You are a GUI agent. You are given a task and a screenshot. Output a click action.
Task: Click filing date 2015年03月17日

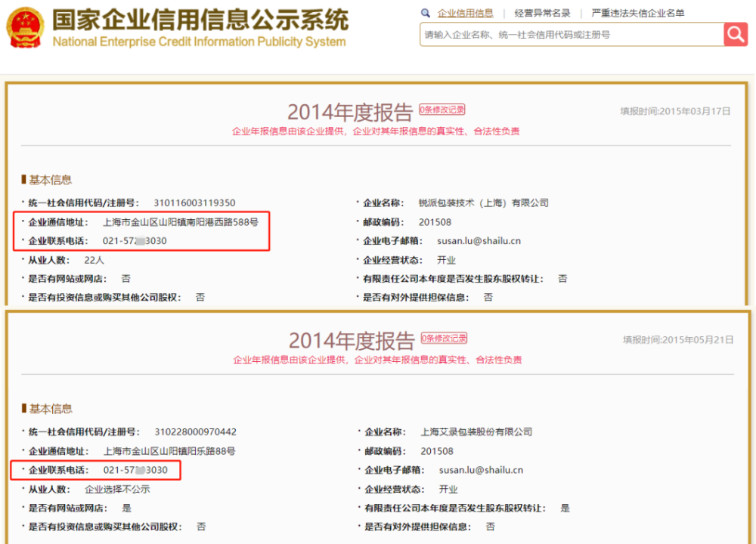(x=694, y=111)
